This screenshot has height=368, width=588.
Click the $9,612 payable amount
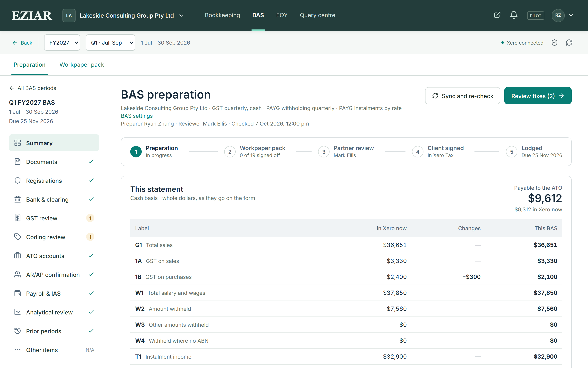click(545, 198)
